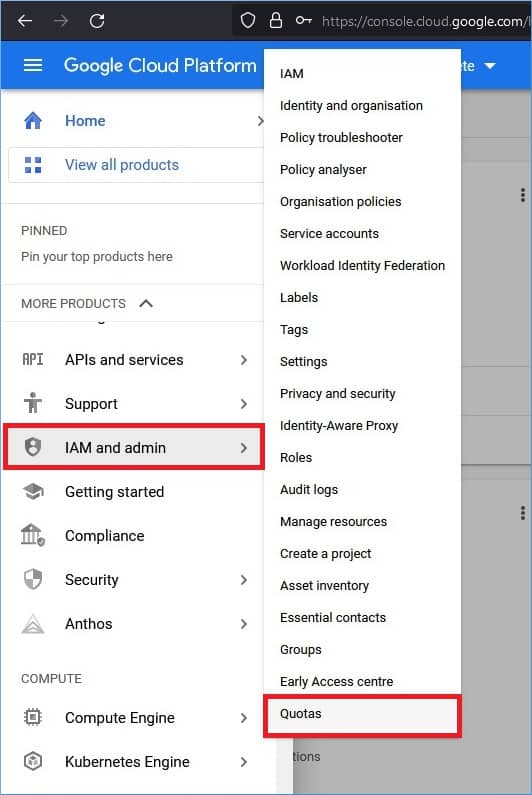Open lower card's three-dot options menu
This screenshot has height=795, width=532.
coord(522,513)
